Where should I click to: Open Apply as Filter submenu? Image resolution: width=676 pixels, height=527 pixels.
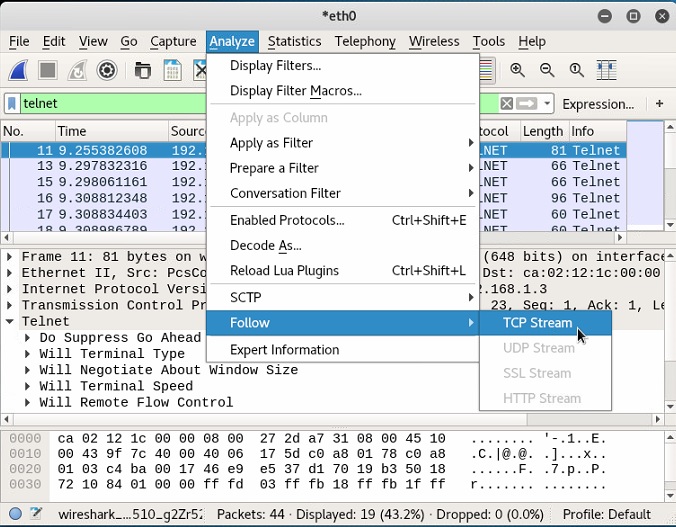click(343, 143)
